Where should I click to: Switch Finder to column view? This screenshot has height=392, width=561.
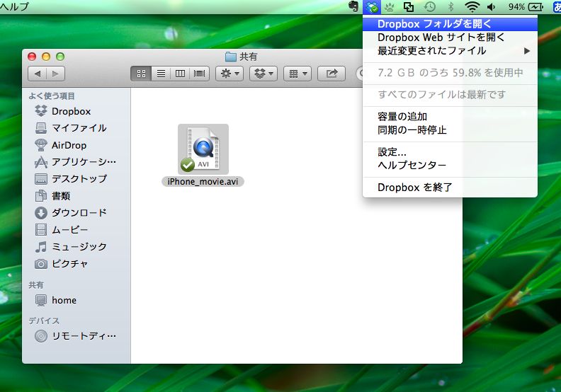[x=181, y=74]
